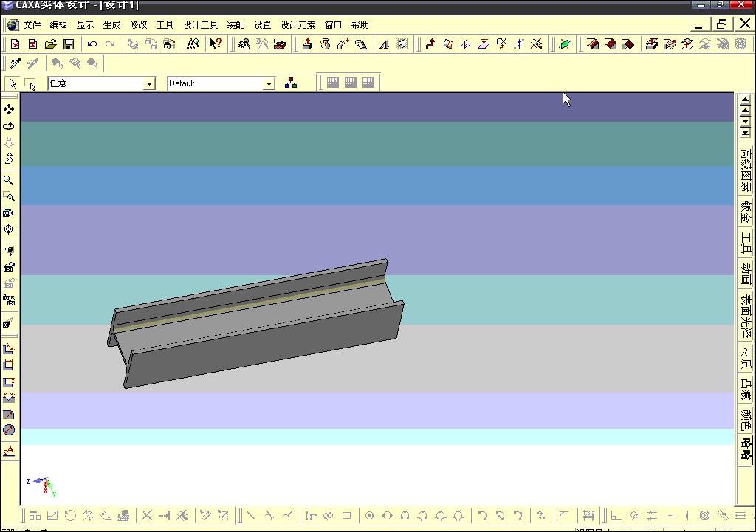Screen dimensions: 756x532
Task: Click the center-point circle sketch tool
Action: [x=369, y=516]
